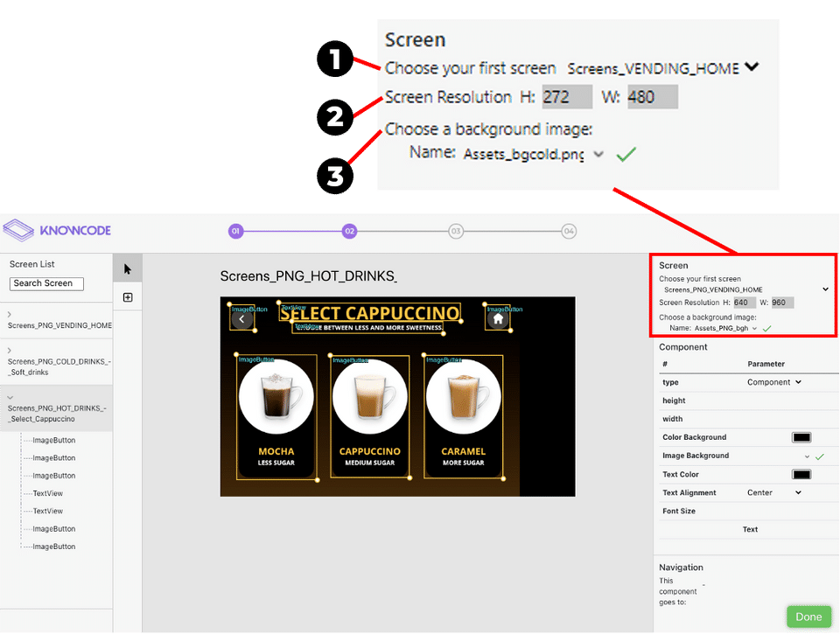Click green checkmark next to background image name

[767, 328]
